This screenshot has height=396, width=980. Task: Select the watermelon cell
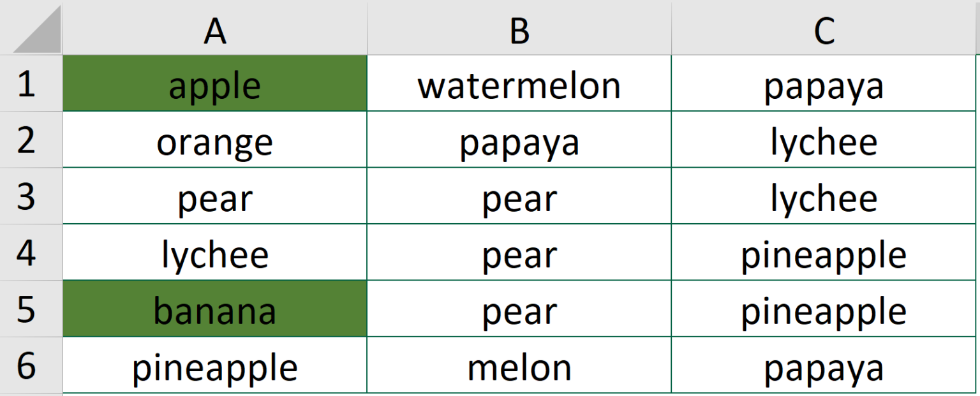[520, 84]
